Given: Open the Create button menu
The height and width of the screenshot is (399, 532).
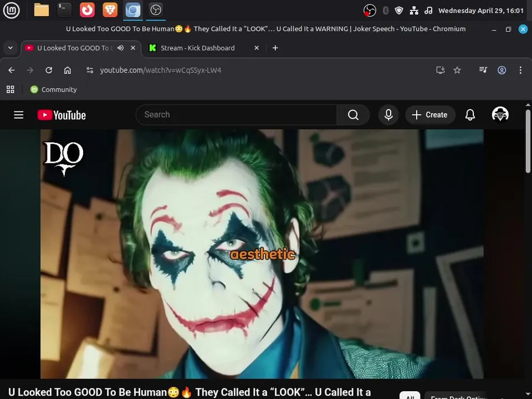Looking at the screenshot, I should 430,115.
